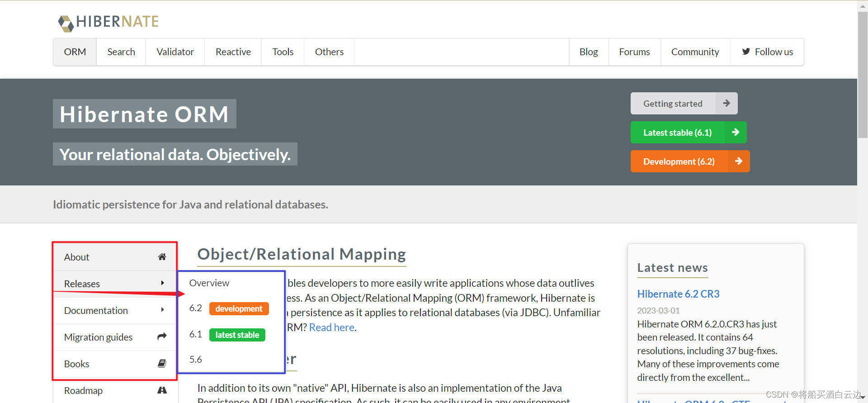Click the orange development badge
Image resolution: width=868 pixels, height=403 pixels.
(x=239, y=308)
